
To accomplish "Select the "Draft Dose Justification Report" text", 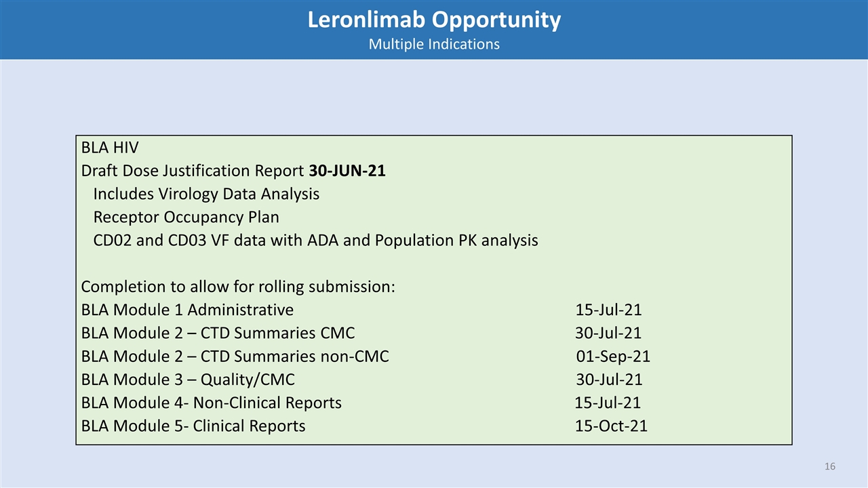I will (x=193, y=171).
